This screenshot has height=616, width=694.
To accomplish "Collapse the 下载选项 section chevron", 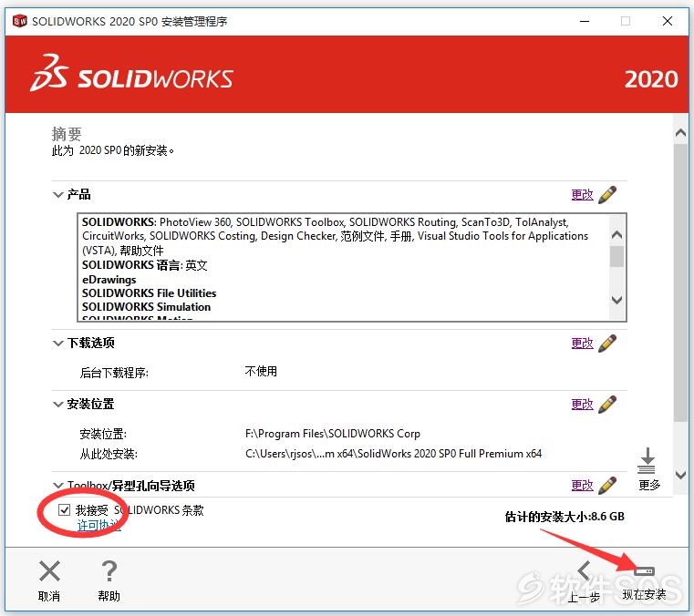I will tap(58, 344).
